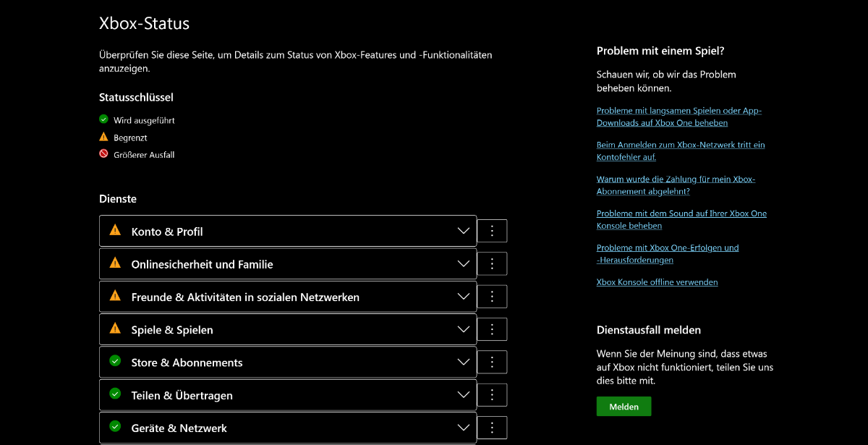Open link about slow game or app downloads

679,116
